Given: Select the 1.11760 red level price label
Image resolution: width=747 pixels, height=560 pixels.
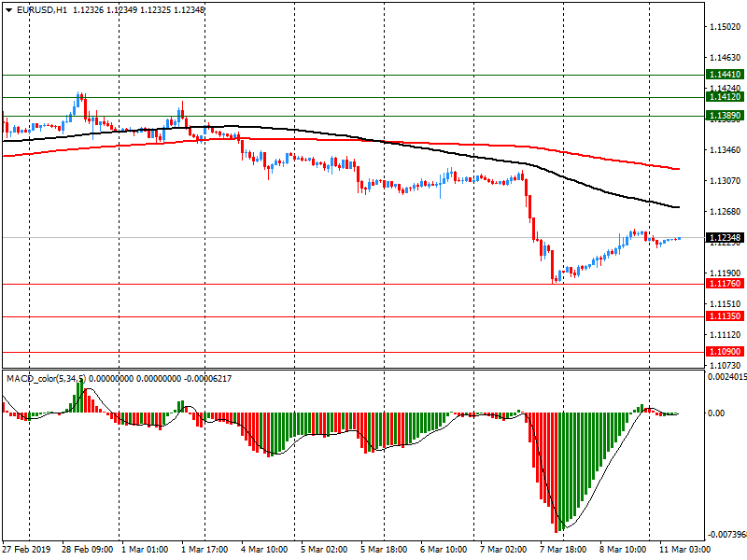Looking at the screenshot, I should [x=726, y=284].
